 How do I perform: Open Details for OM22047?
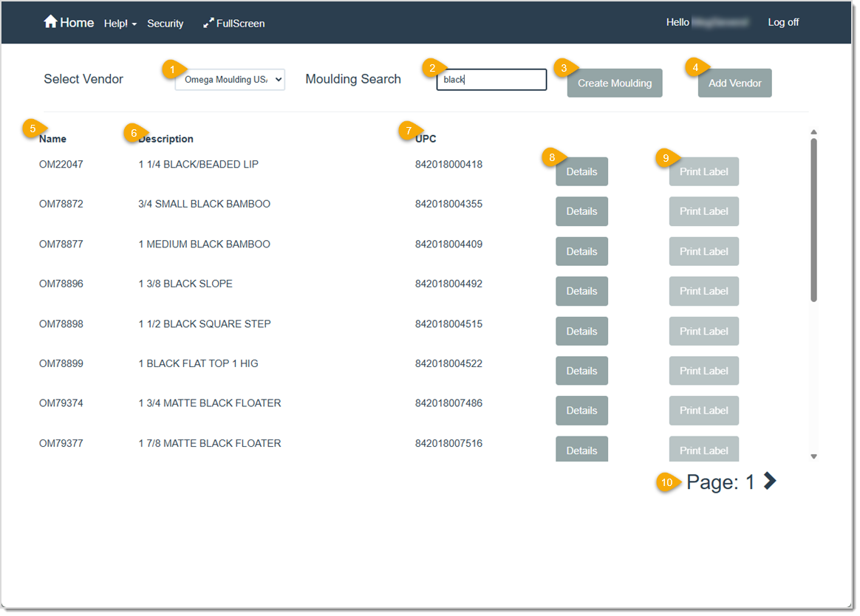click(581, 171)
